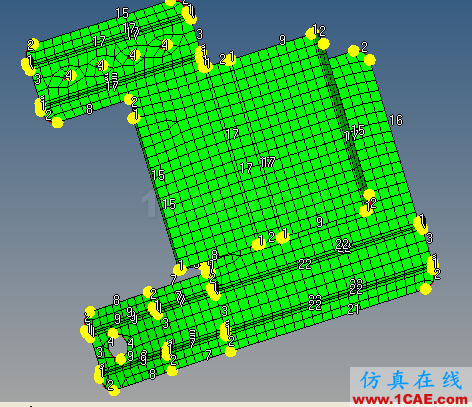Image resolution: width=472 pixels, height=407 pixels.
Task: Select yellow node at mesh's bottom-right corner
Action: point(426,288)
